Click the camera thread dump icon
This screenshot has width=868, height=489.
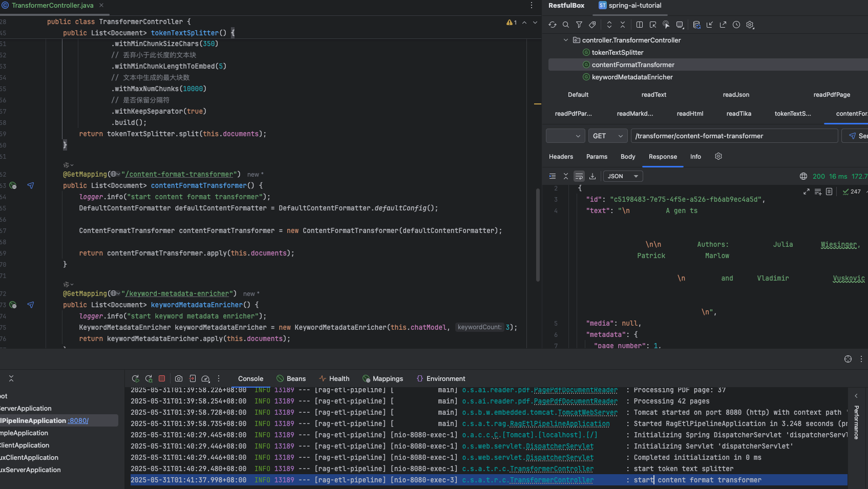[x=179, y=378]
